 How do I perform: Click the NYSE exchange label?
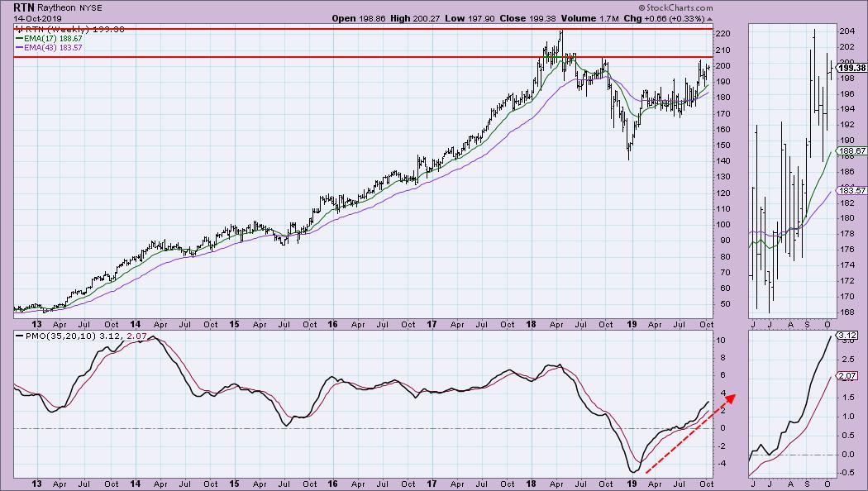coord(89,7)
